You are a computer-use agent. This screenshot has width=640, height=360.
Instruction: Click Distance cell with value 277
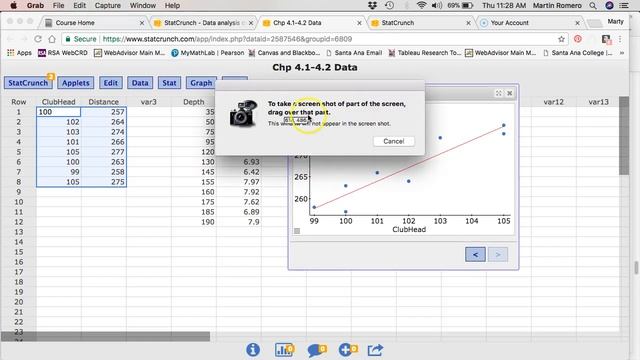tap(104, 152)
